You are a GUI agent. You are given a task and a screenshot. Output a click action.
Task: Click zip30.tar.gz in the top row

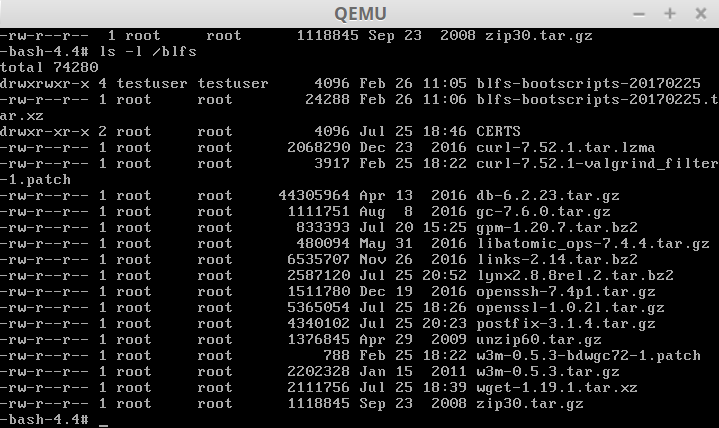click(539, 36)
